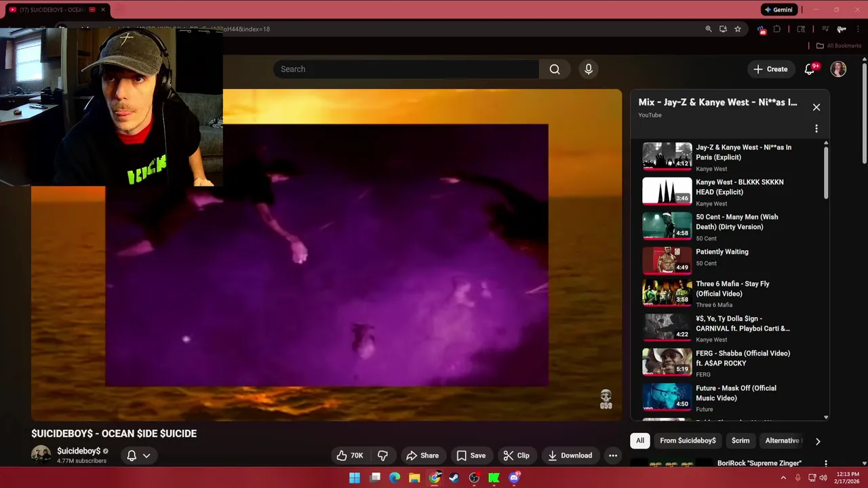Play 50 Cent Many Men from the mix

[x=730, y=226]
